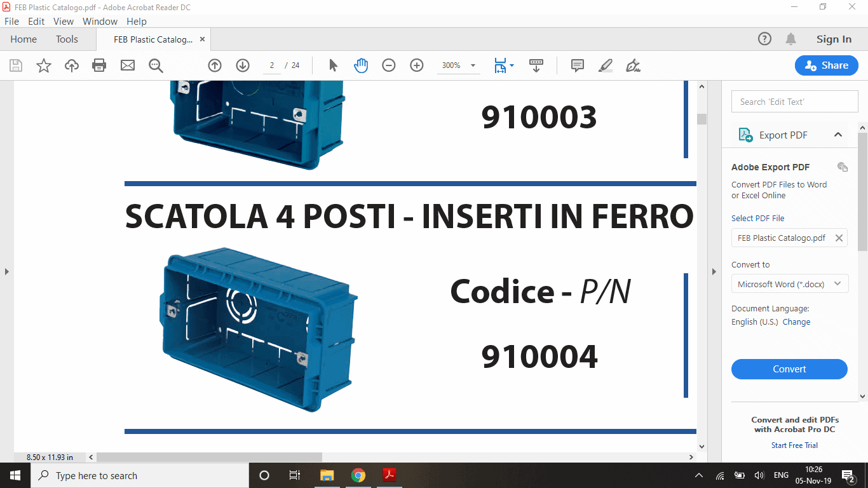868x488 pixels.
Task: Open File Explorer from the taskbar
Action: 327,475
